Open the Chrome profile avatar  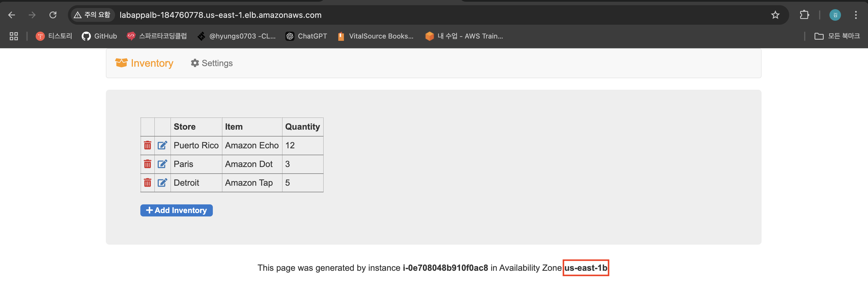click(835, 15)
